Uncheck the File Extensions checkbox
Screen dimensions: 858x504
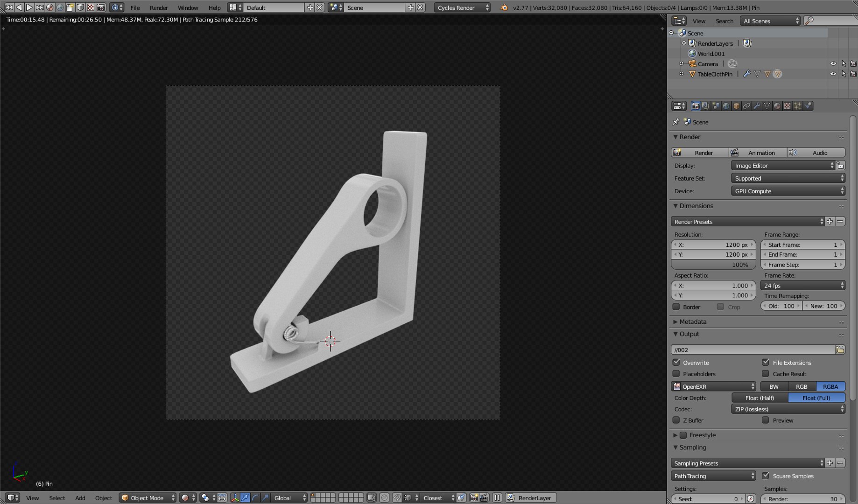click(766, 362)
